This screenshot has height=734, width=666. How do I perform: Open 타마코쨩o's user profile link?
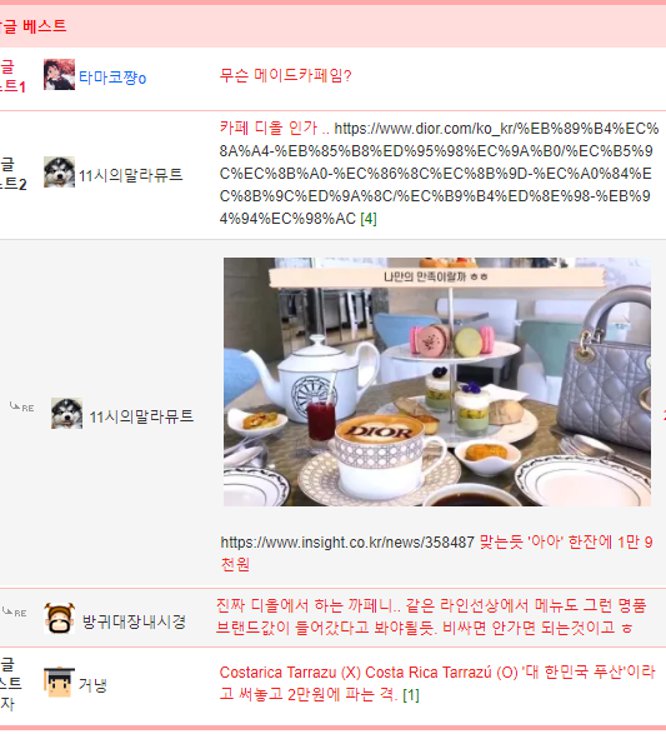pyautogui.click(x=112, y=77)
